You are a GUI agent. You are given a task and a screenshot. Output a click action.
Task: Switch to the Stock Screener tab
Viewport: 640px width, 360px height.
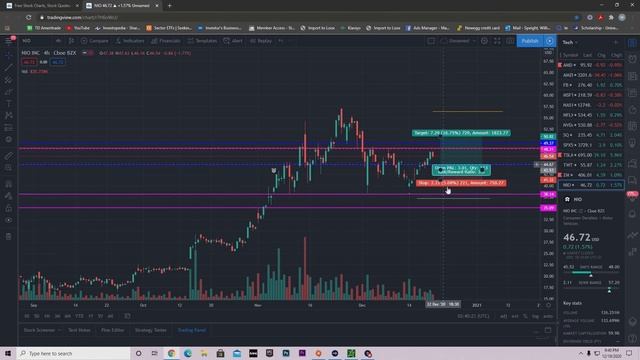pos(39,330)
